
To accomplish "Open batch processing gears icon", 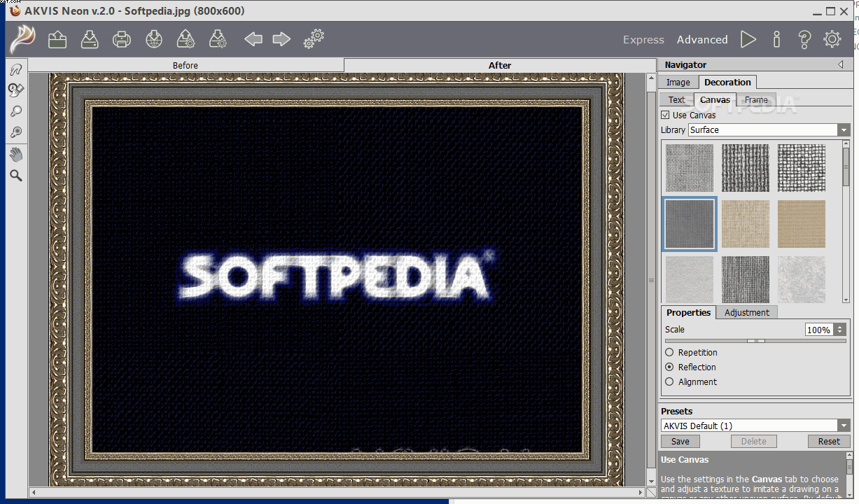I will [313, 39].
